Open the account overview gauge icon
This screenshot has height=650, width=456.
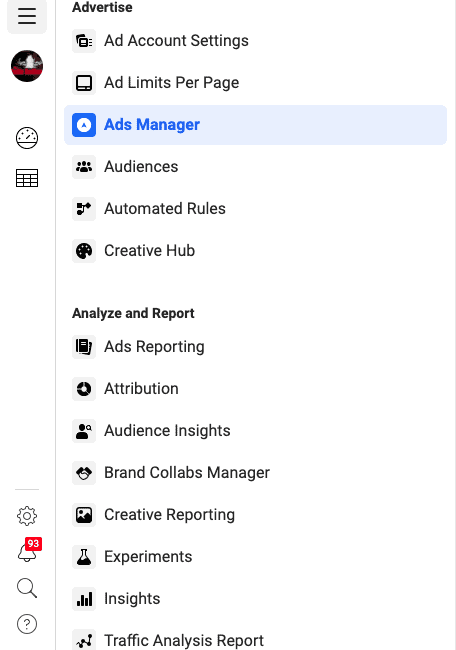pyautogui.click(x=27, y=138)
